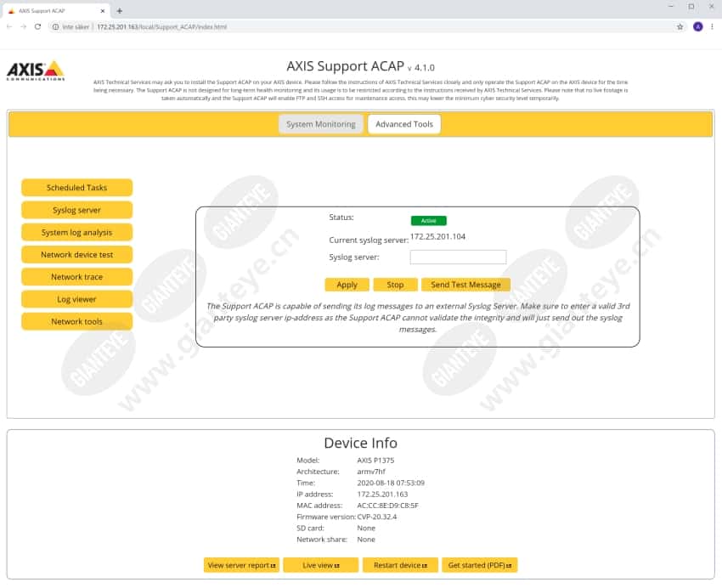Open Live view link
722x588 pixels.
[321, 565]
